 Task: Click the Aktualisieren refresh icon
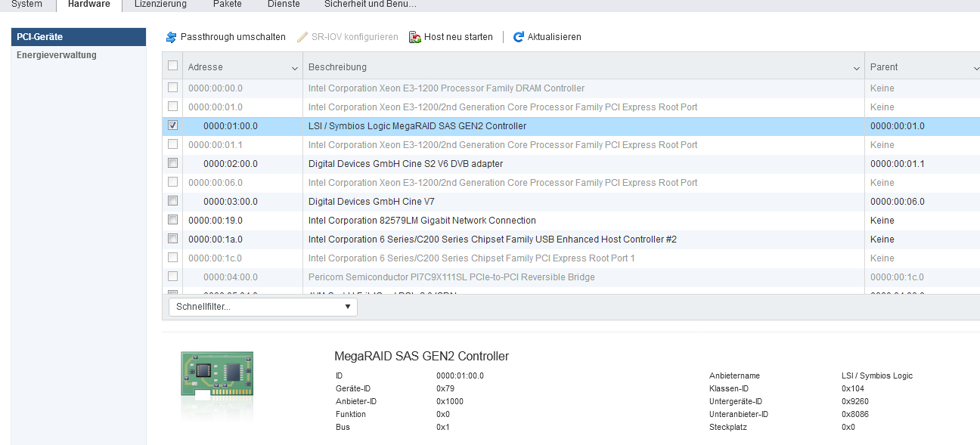coord(519,37)
